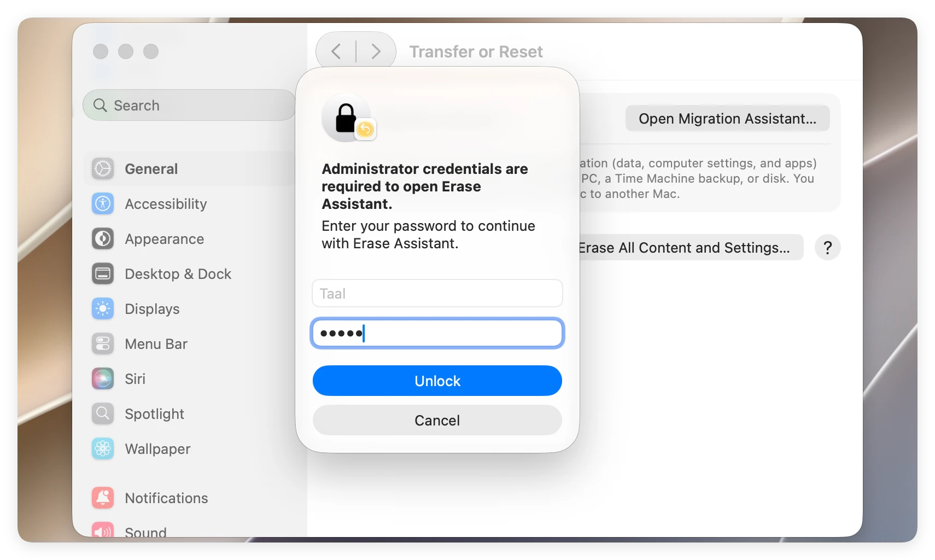Viewport: 935px width, 560px height.
Task: Click the sidebar Search field
Action: click(189, 105)
